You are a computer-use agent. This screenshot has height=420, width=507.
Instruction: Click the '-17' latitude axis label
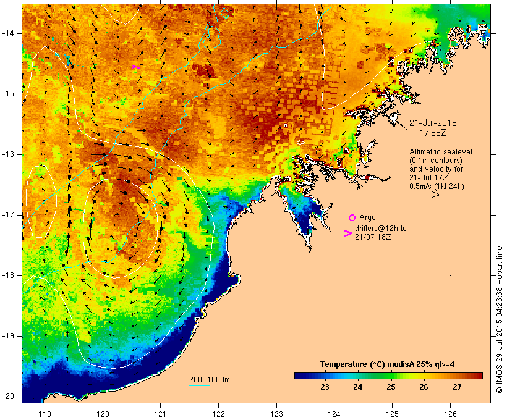(8, 215)
